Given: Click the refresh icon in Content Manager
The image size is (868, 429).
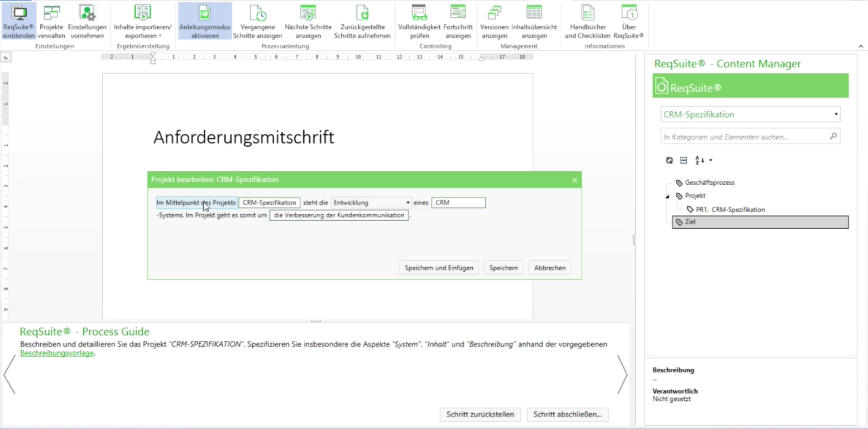Looking at the screenshot, I should pos(669,160).
